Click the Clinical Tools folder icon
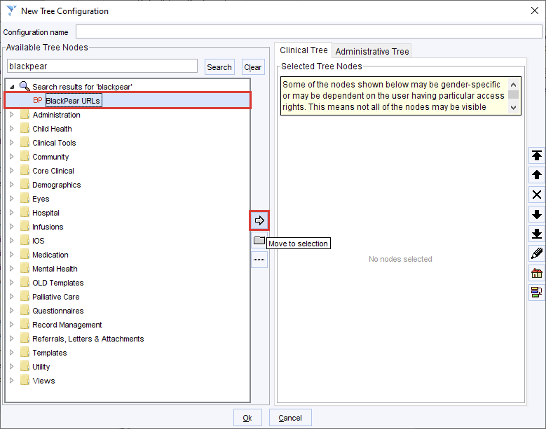546x429 pixels. 24,142
